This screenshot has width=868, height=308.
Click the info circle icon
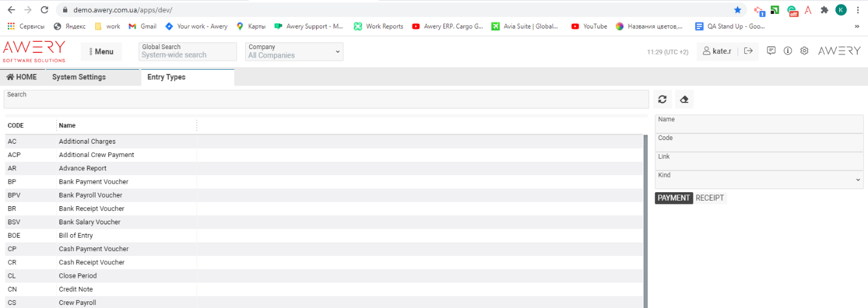[x=788, y=51]
